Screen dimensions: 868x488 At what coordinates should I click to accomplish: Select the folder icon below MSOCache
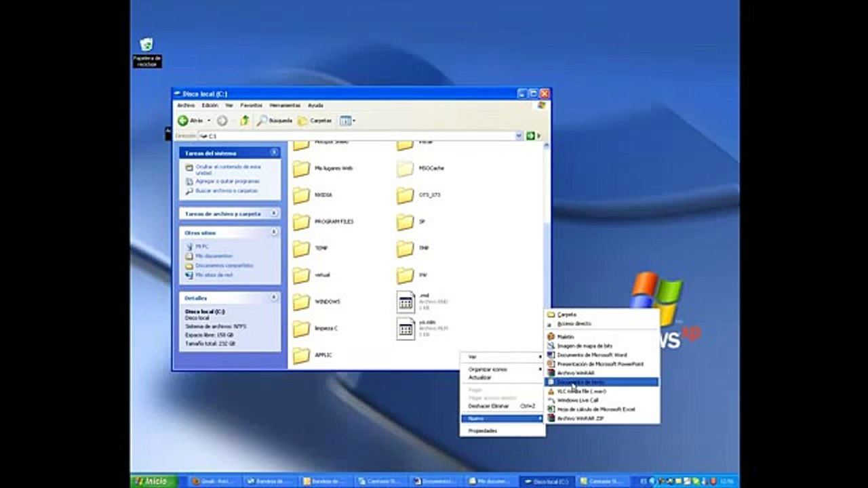(x=405, y=195)
